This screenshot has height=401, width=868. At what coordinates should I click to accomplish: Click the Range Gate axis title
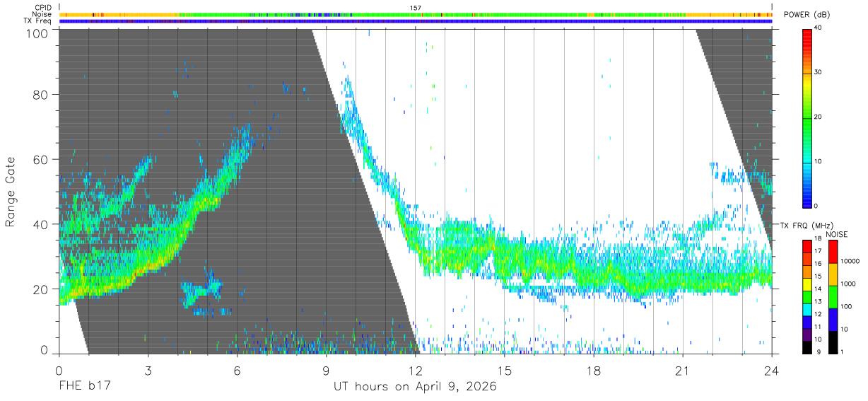pyautogui.click(x=11, y=192)
